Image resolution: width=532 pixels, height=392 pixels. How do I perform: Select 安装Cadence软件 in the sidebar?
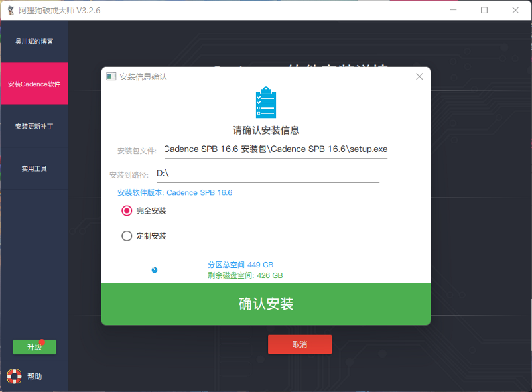click(x=34, y=84)
